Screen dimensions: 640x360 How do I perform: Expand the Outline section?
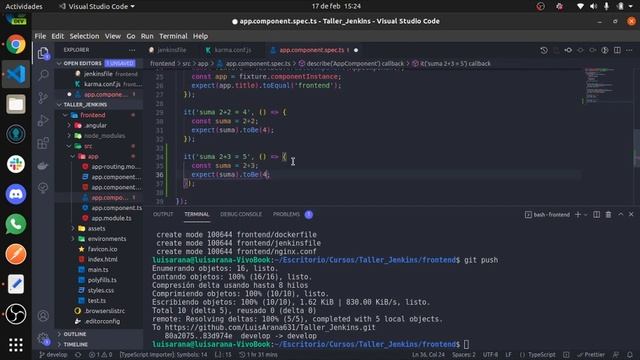(60, 334)
